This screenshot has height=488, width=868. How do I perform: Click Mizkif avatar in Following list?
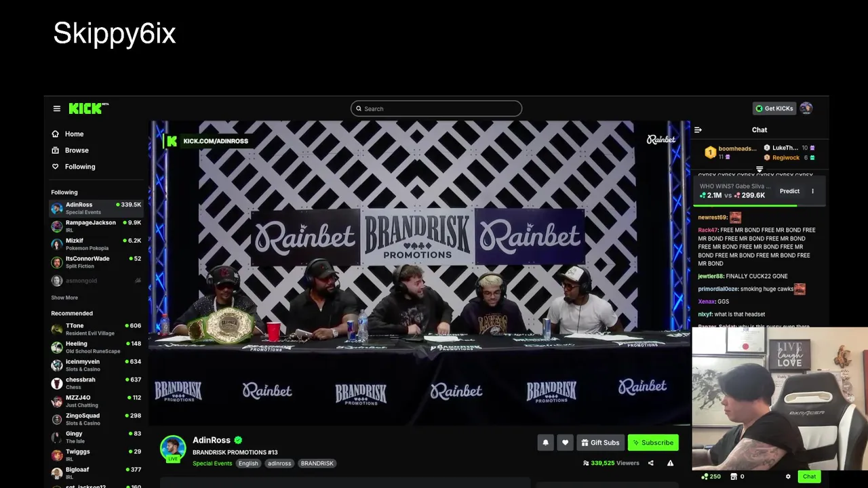coord(57,244)
